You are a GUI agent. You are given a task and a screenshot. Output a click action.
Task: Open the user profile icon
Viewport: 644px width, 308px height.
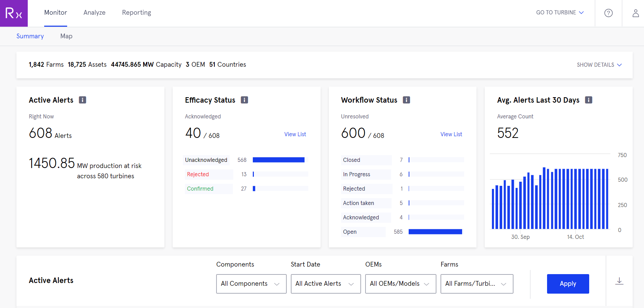coord(635,13)
